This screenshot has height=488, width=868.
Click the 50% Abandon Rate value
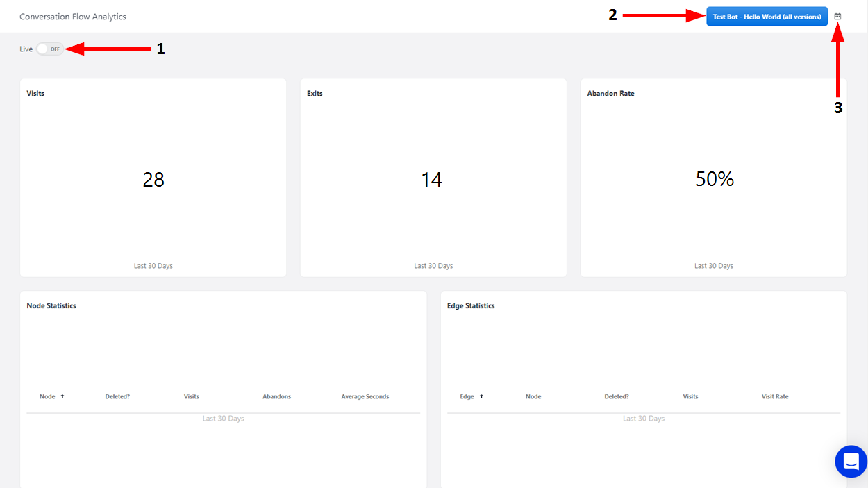click(715, 179)
